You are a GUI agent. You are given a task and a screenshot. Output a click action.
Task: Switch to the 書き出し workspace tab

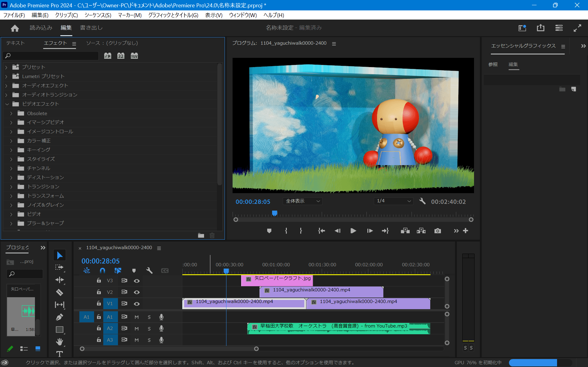pos(91,28)
